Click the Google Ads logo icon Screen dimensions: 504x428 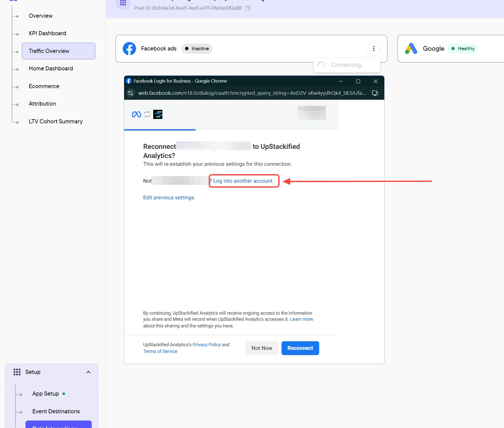point(411,49)
